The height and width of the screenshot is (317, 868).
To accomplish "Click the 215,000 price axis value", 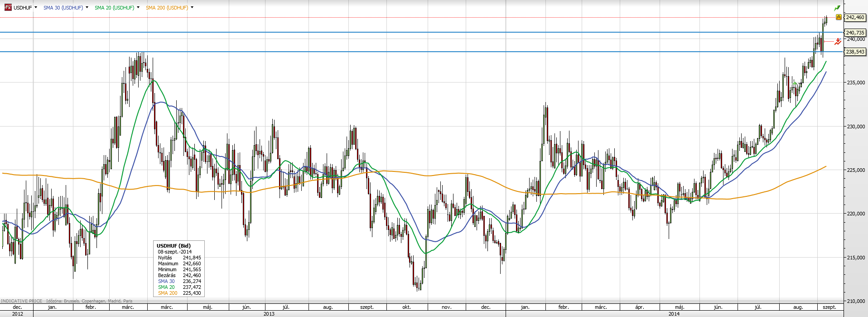I will [x=856, y=258].
